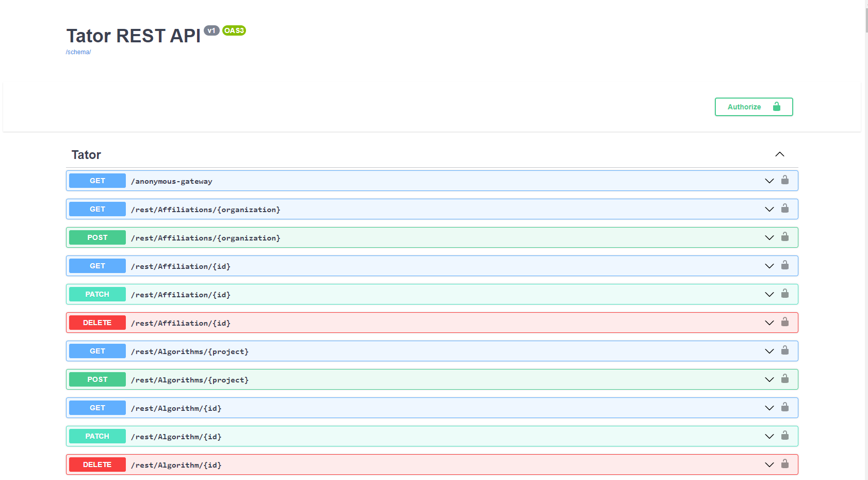Screen dimensions: 868x480
Task: Expand the POST /rest/Affiliations/{organization} endpoint chevron
Action: pyautogui.click(x=769, y=237)
